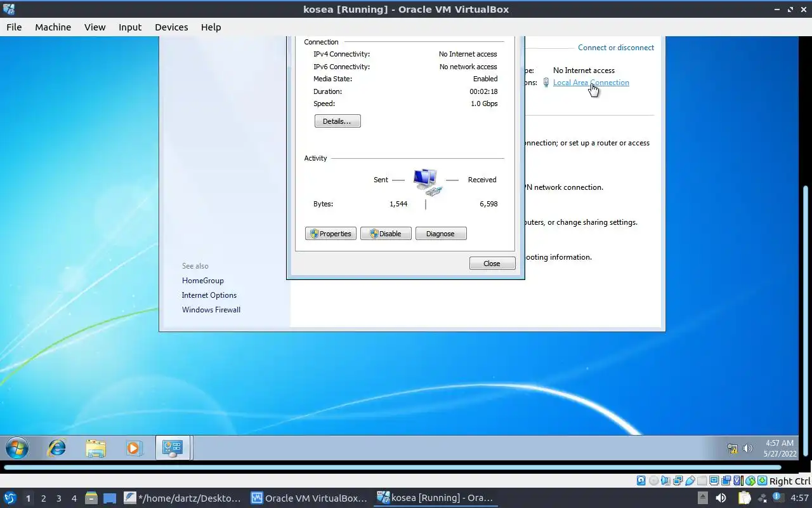Viewport: 812px width, 508px height.
Task: Click the guest horizontal scrollbar
Action: tap(393, 467)
